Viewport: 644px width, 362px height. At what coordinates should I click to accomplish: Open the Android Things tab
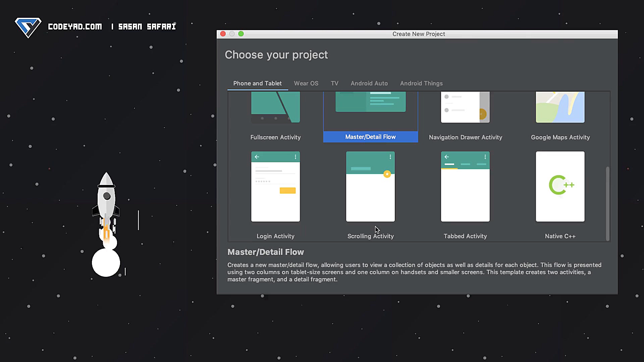pyautogui.click(x=421, y=83)
